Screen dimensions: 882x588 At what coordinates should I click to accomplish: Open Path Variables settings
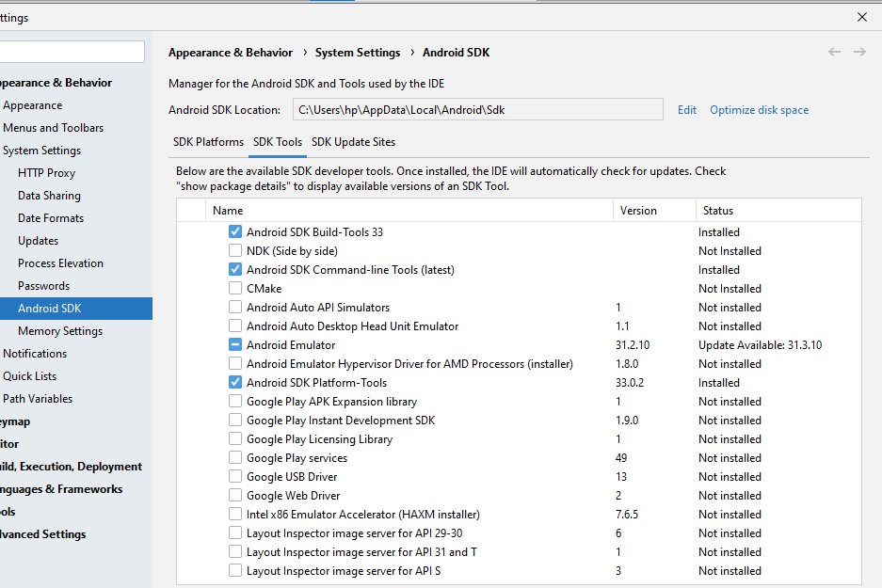[38, 399]
